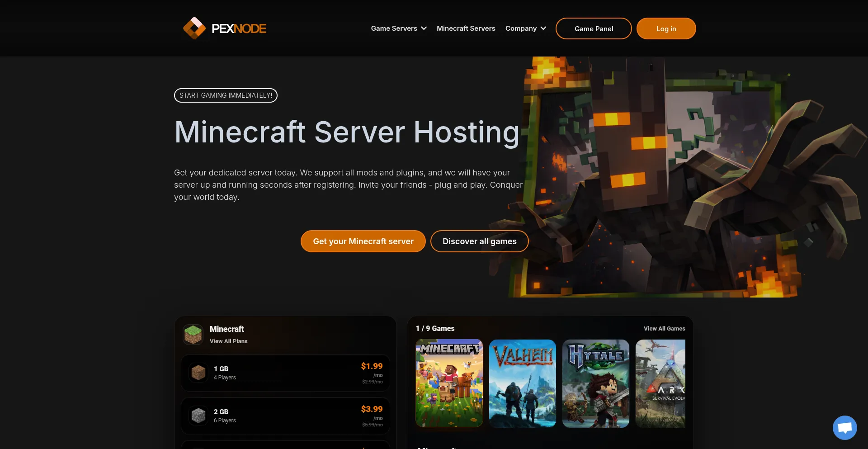
Task: Open View All Plans link
Action: point(228,341)
